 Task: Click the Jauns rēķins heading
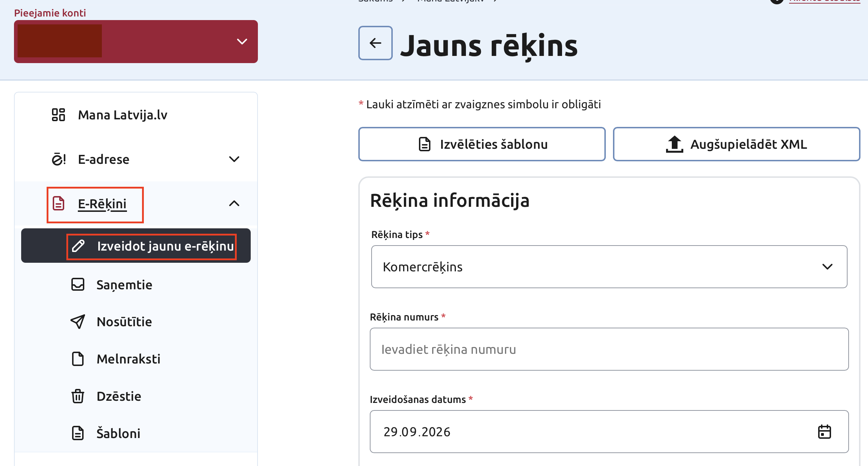tap(489, 46)
